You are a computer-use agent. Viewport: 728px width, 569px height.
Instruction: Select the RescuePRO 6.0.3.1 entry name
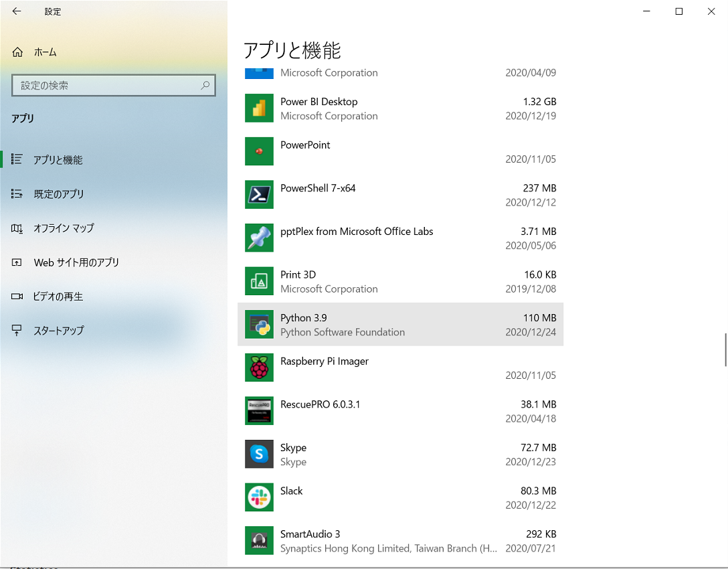coord(321,404)
